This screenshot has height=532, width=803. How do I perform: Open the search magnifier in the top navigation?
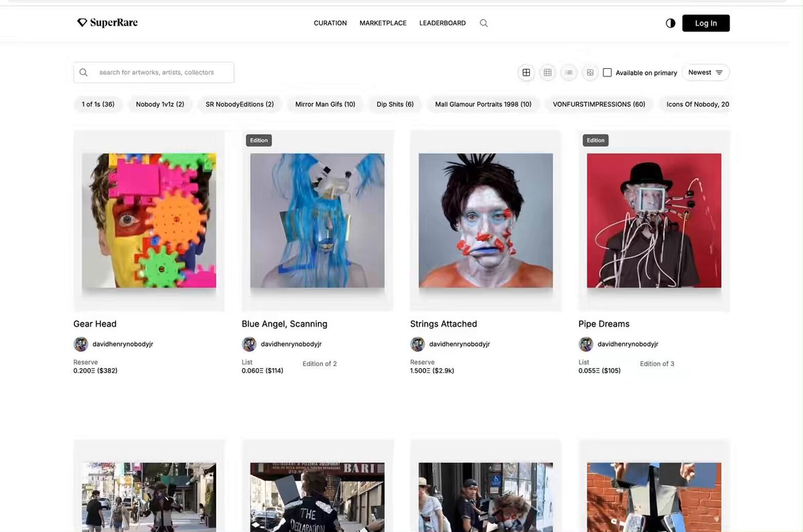[484, 23]
